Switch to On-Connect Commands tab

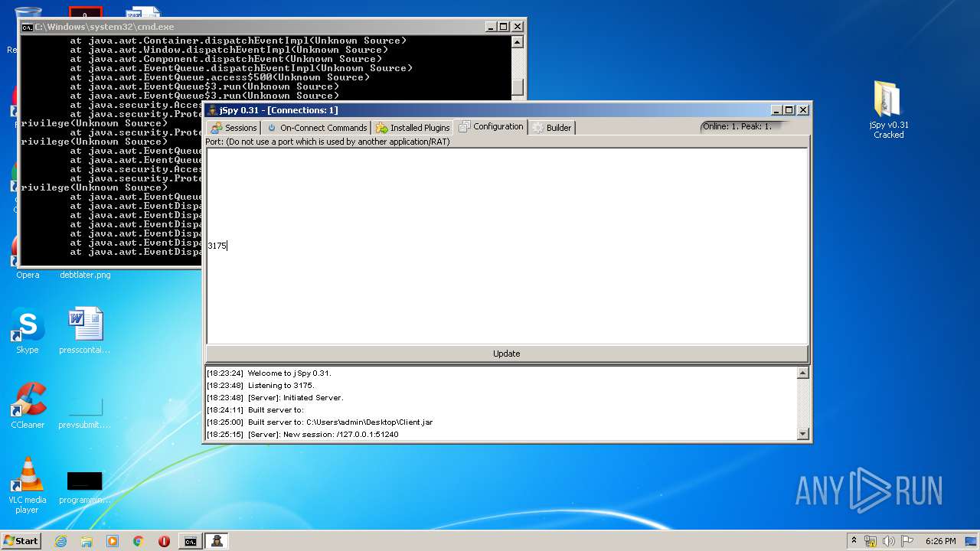click(316, 128)
